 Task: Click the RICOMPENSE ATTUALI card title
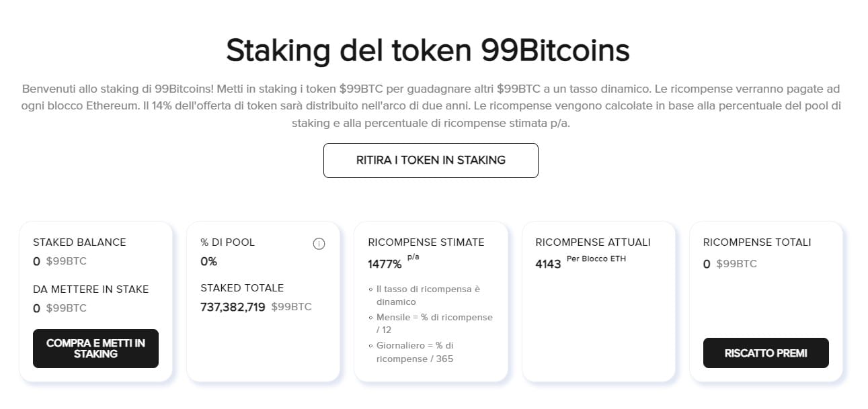click(593, 242)
